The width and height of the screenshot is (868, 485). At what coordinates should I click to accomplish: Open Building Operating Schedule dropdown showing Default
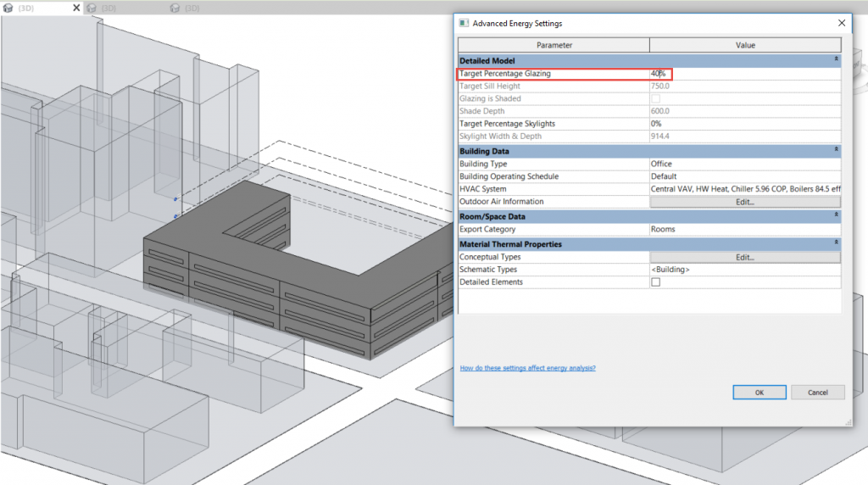click(x=745, y=176)
